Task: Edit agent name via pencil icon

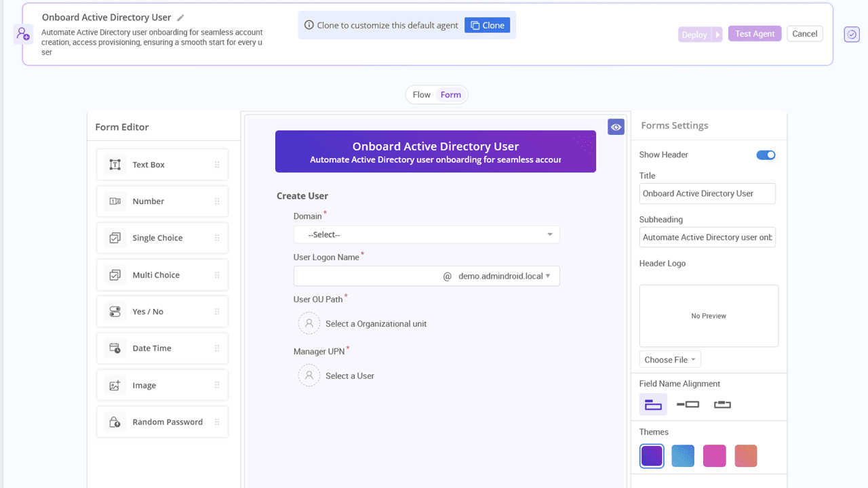Action: [x=180, y=17]
